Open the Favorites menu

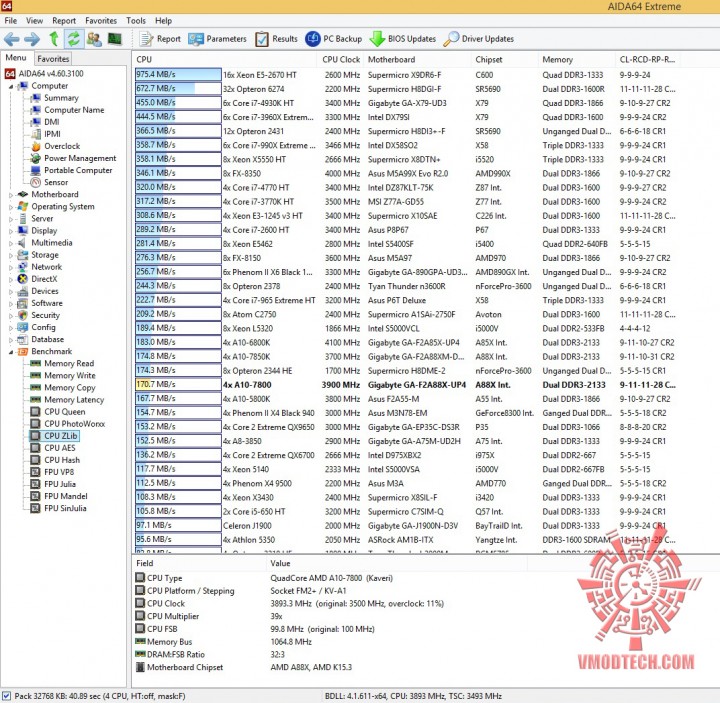101,21
